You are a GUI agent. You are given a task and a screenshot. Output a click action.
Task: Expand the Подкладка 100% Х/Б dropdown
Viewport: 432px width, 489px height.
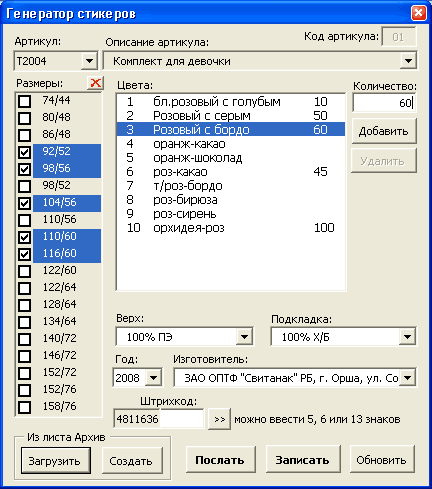(x=407, y=337)
